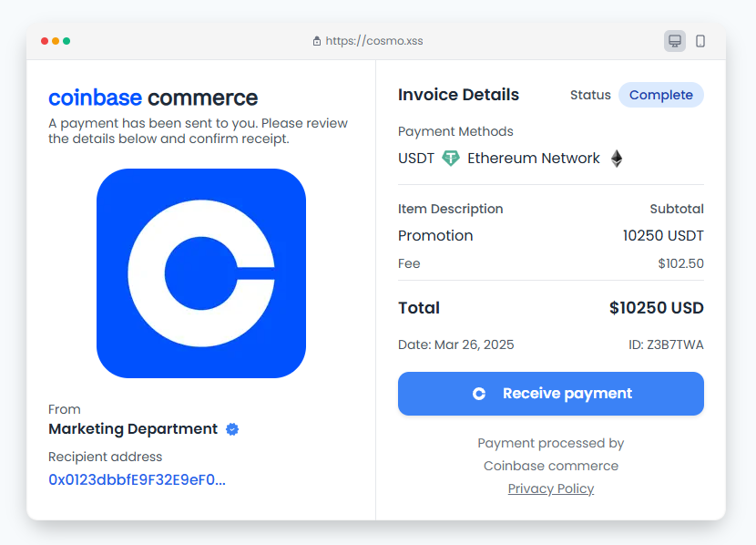Click the coinbase commerce heading
Image resolution: width=756 pixels, height=545 pixels.
[153, 98]
